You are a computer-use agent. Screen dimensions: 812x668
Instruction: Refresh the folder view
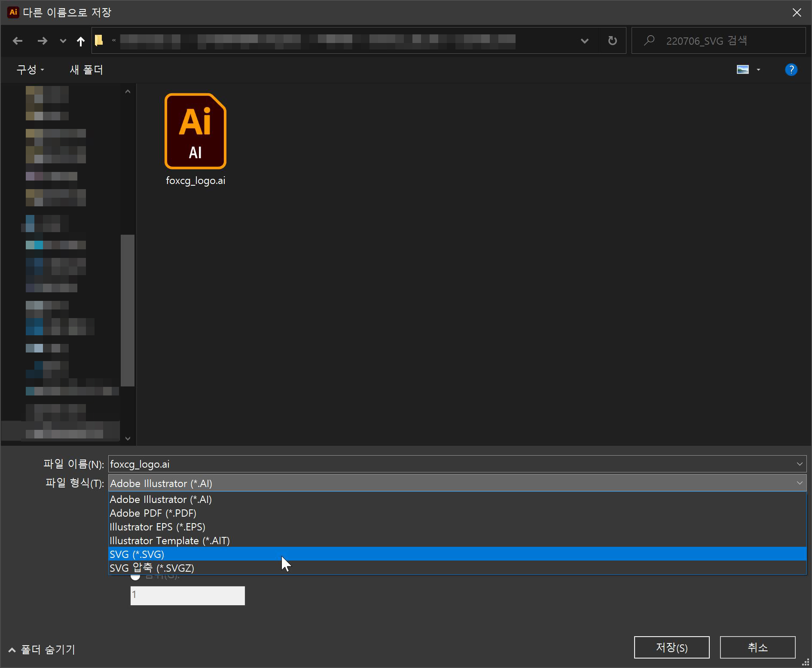(x=613, y=41)
